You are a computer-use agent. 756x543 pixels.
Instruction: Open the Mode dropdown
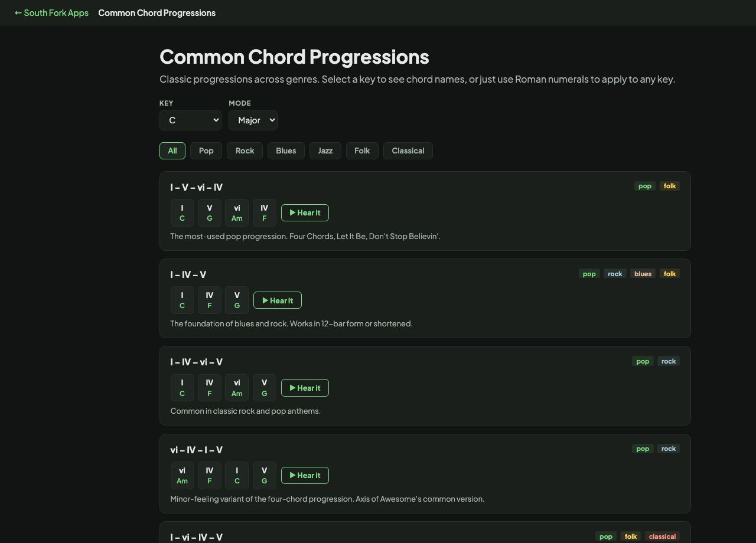[x=253, y=120]
